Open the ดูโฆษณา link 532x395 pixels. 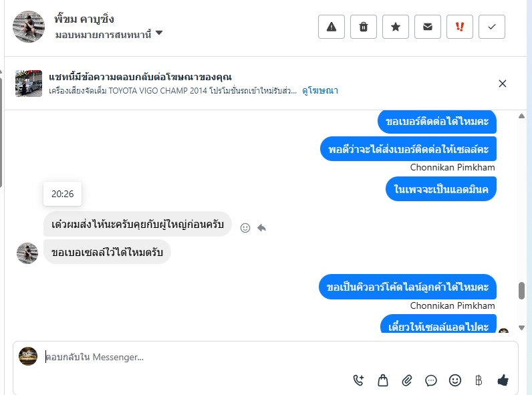320,90
